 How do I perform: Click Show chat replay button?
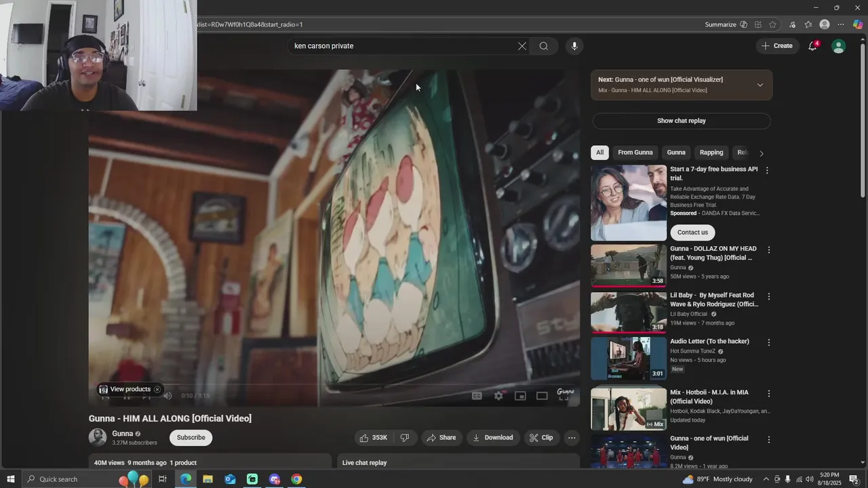(x=682, y=121)
